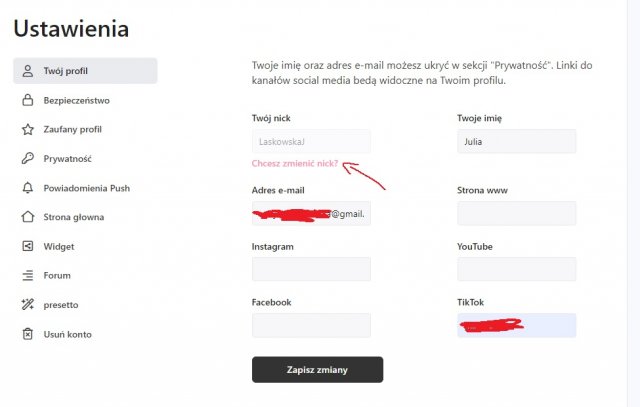Click the Strona www input box

(x=516, y=213)
